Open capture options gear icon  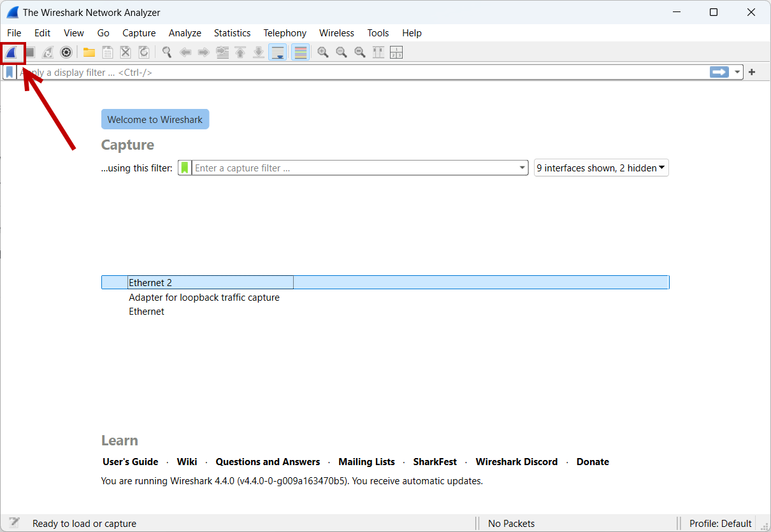66,52
